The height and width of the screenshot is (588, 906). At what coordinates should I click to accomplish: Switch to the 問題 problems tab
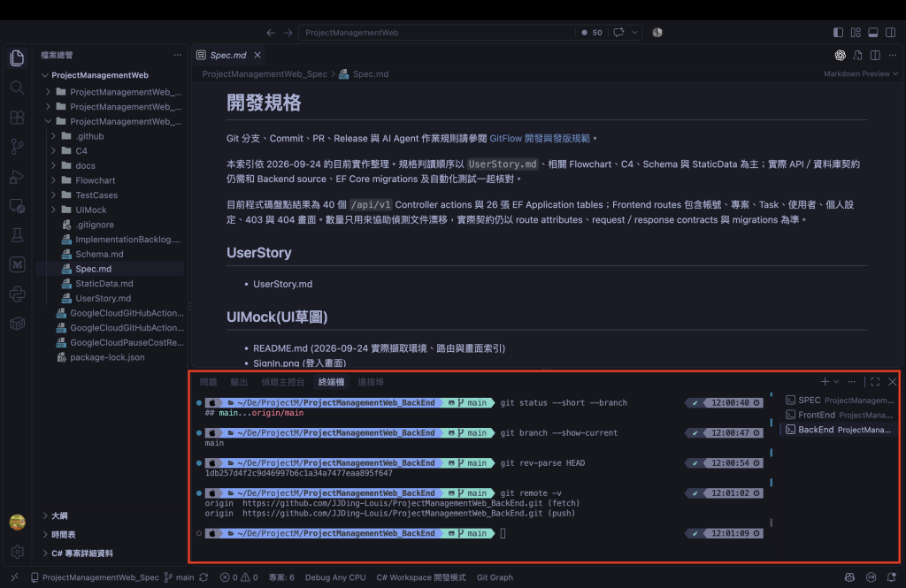coord(208,382)
